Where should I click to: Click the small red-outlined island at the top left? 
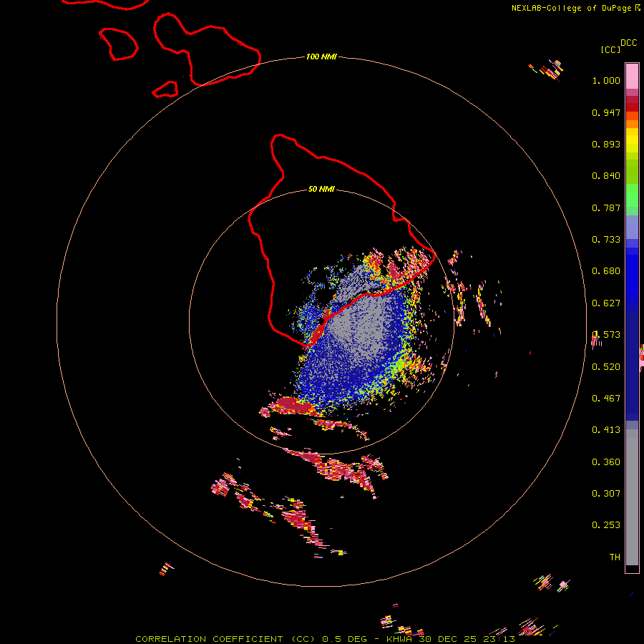tap(118, 44)
